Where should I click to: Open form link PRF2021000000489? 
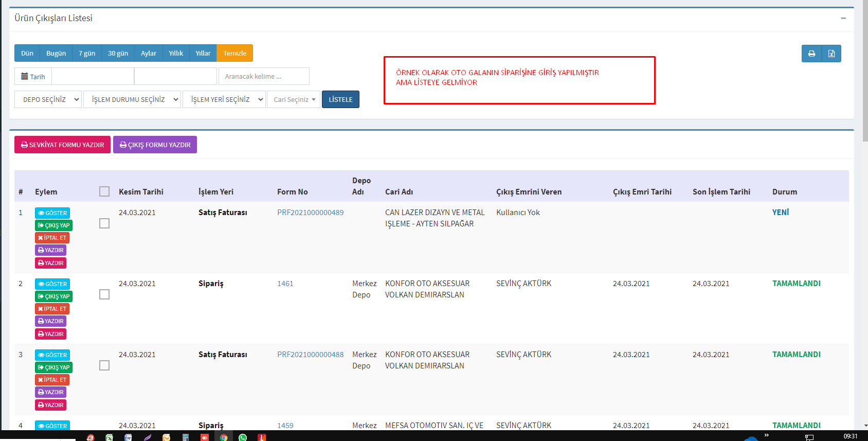click(x=310, y=213)
